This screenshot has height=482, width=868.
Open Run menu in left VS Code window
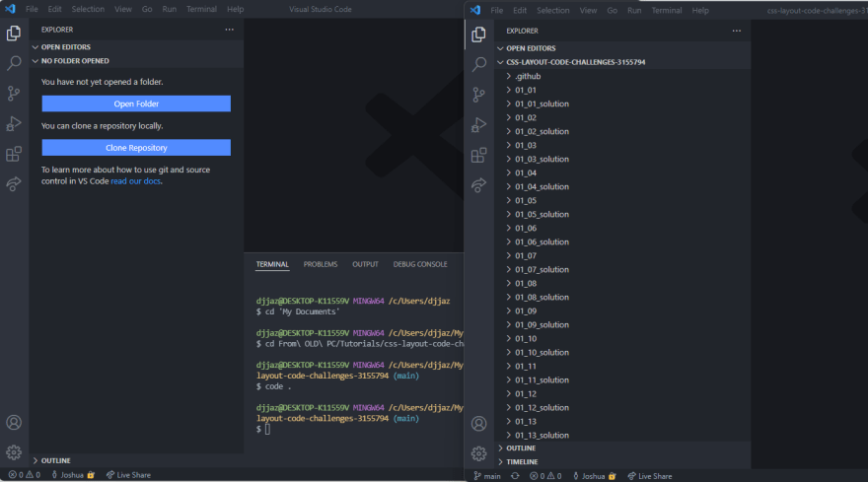pyautogui.click(x=170, y=10)
